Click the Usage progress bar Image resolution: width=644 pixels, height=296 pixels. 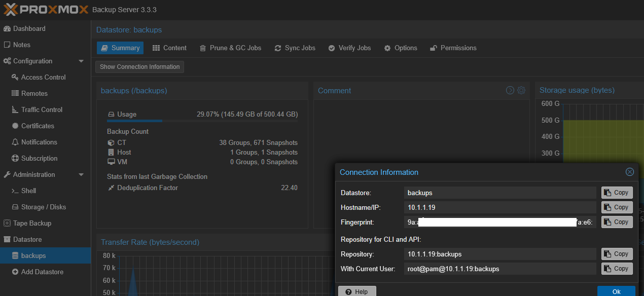point(202,121)
